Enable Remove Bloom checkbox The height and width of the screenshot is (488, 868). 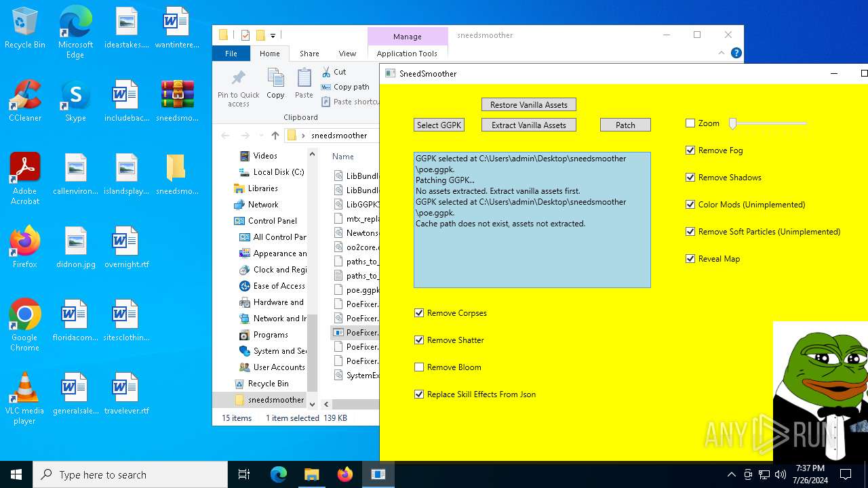tap(419, 367)
